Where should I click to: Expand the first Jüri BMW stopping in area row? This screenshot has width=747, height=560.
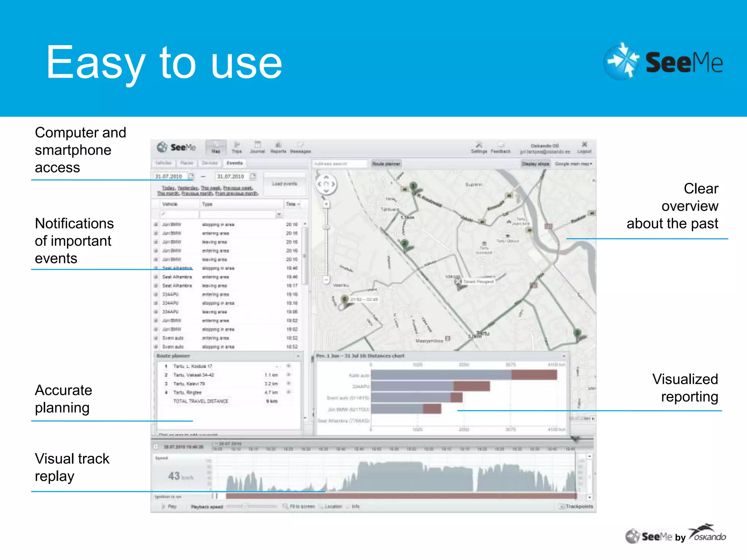156,225
